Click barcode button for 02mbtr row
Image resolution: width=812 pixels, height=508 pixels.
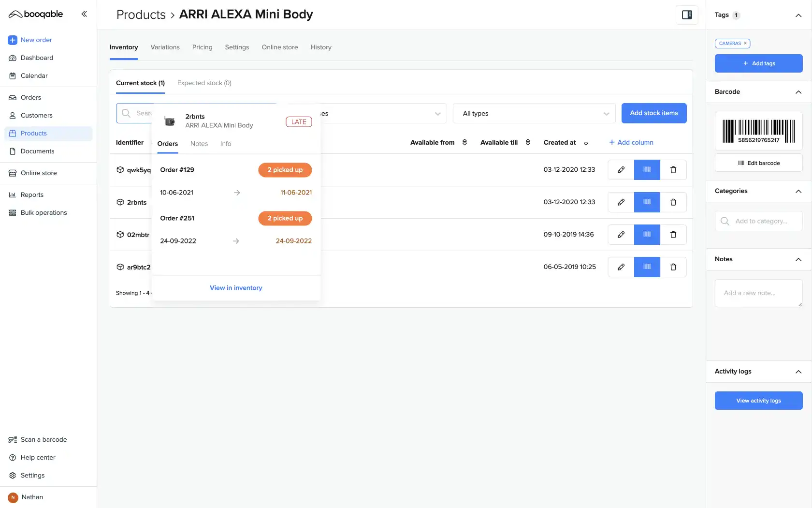(647, 235)
